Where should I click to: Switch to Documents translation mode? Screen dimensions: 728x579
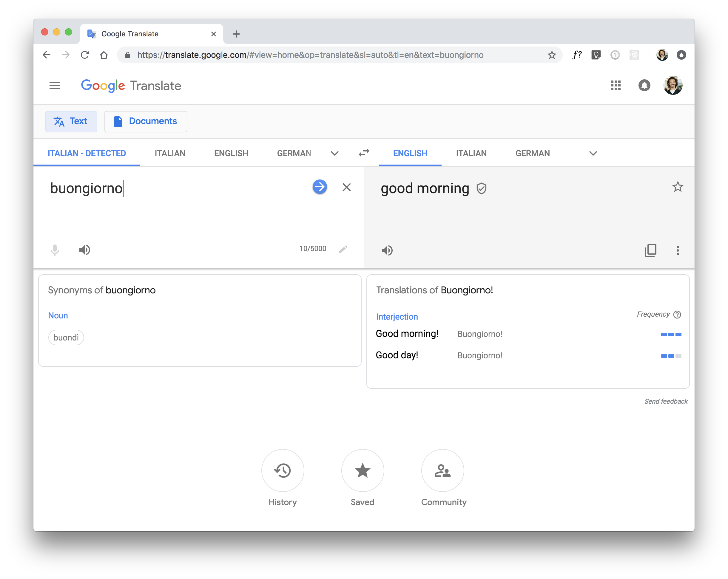[146, 121]
